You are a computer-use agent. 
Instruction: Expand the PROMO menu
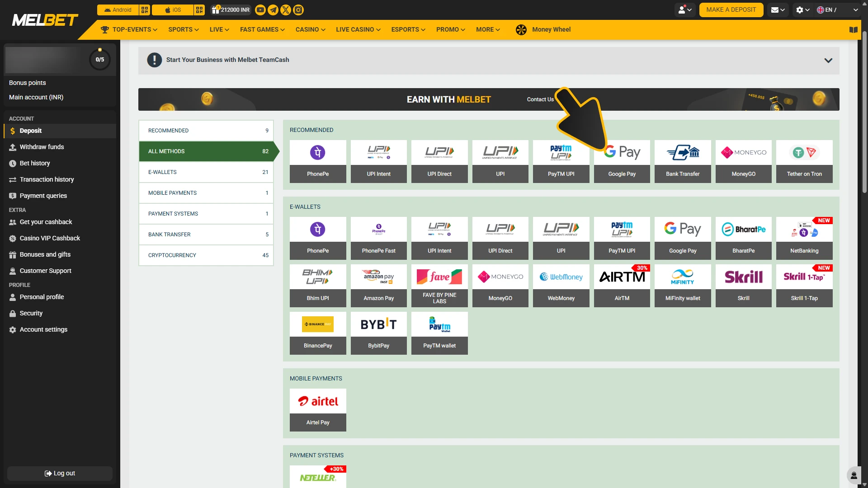pyautogui.click(x=451, y=30)
